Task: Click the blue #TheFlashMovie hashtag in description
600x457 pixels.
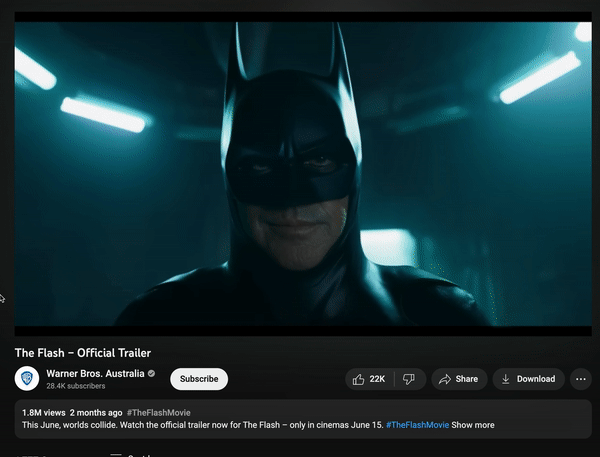Action: tap(417, 425)
